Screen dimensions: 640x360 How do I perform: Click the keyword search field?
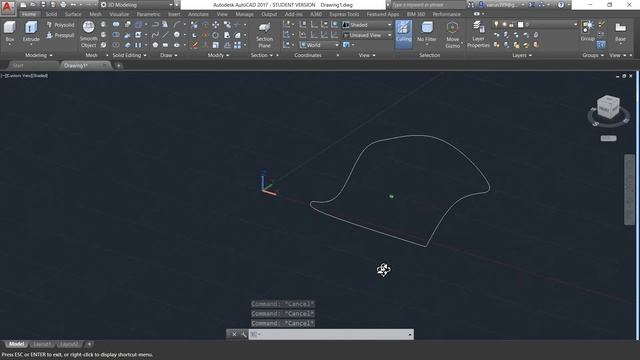click(429, 5)
